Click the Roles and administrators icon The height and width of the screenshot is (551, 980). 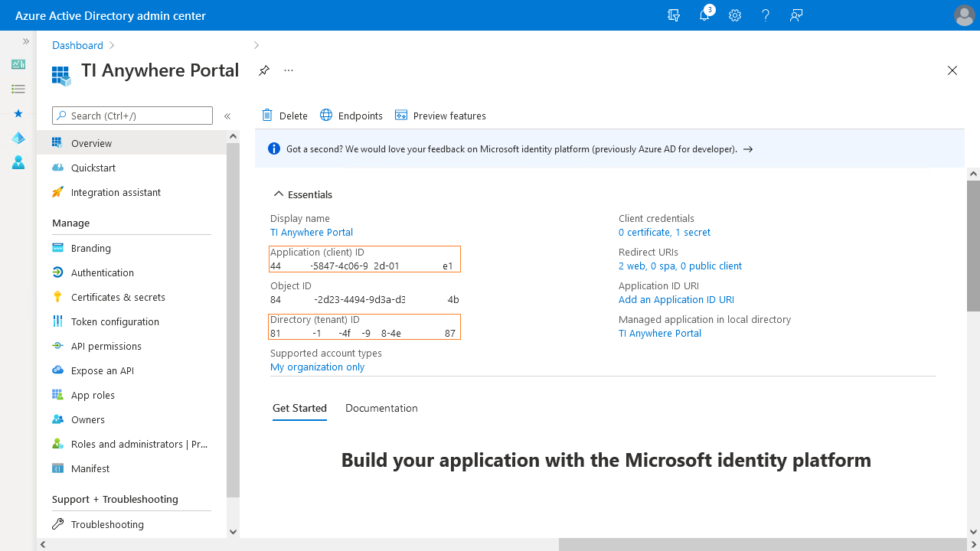(57, 444)
